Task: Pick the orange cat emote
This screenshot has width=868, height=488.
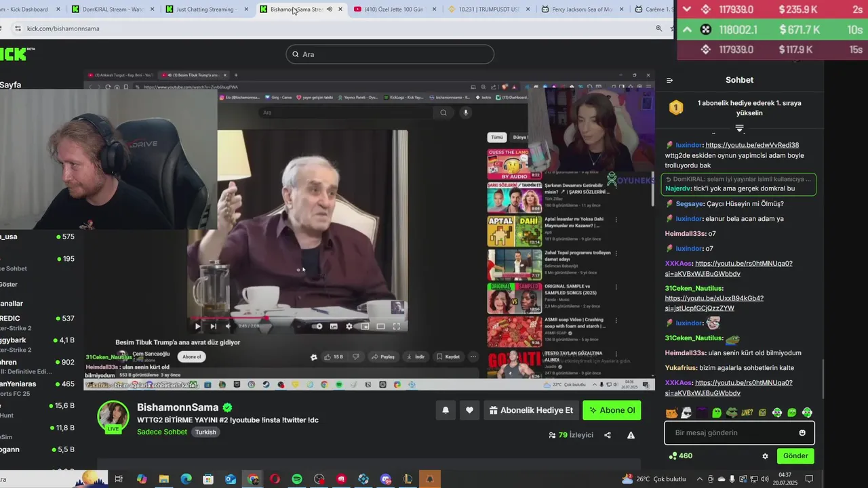Action: (x=671, y=413)
